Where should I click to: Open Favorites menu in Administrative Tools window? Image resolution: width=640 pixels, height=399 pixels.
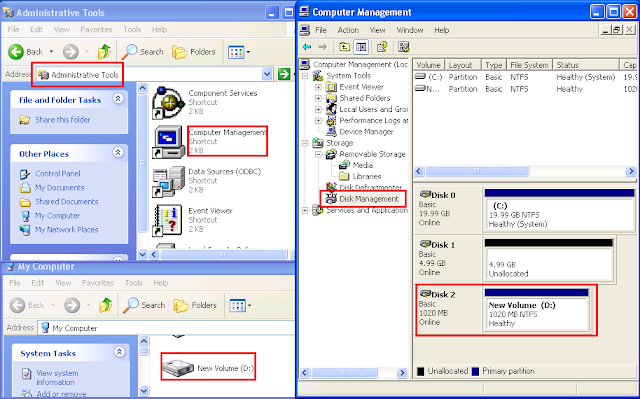pyautogui.click(x=96, y=29)
